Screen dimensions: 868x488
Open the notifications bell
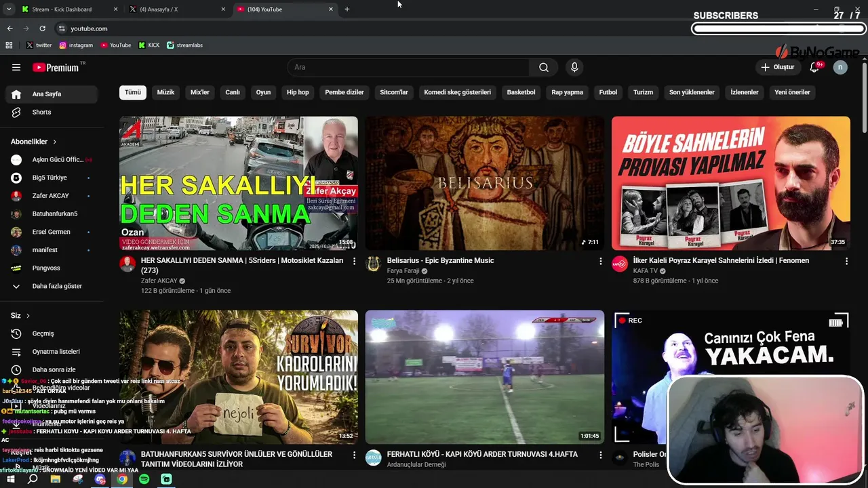814,67
